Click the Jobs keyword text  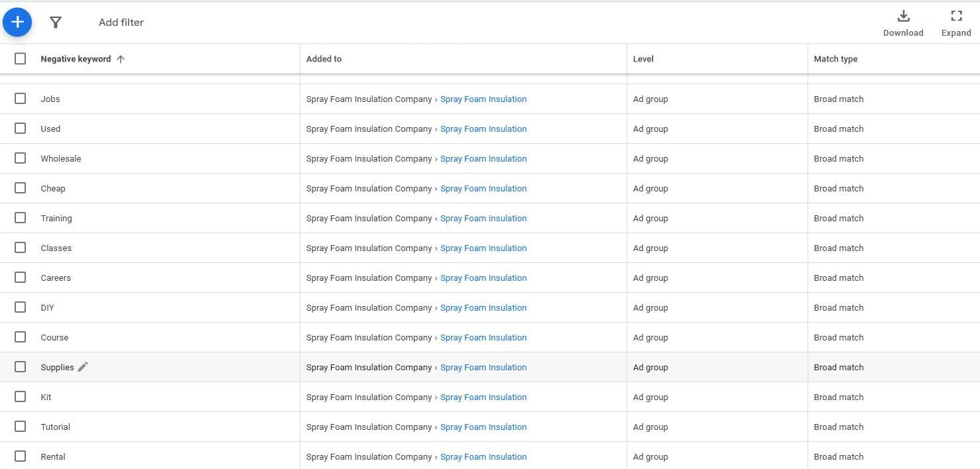pos(50,99)
